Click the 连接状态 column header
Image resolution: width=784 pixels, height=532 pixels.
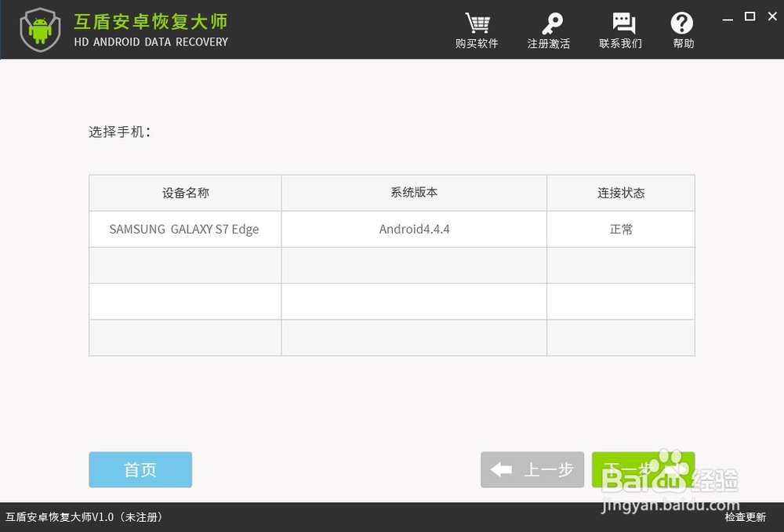pyautogui.click(x=621, y=193)
